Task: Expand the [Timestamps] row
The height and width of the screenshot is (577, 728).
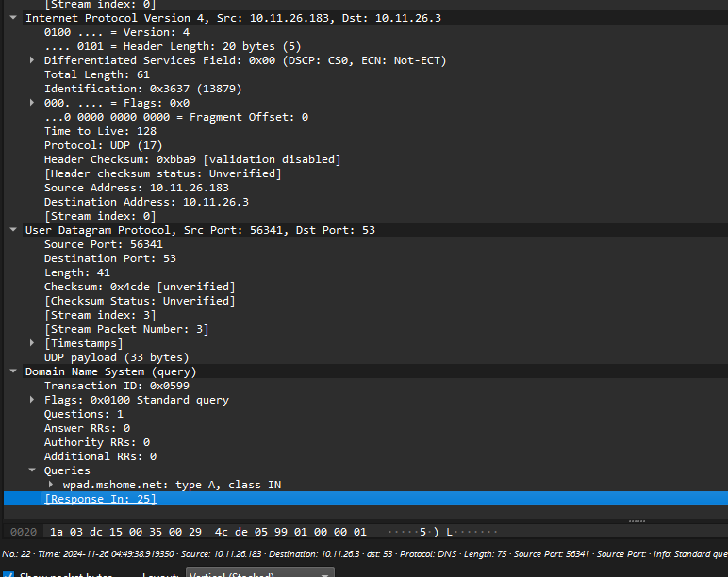Action: pyautogui.click(x=32, y=343)
